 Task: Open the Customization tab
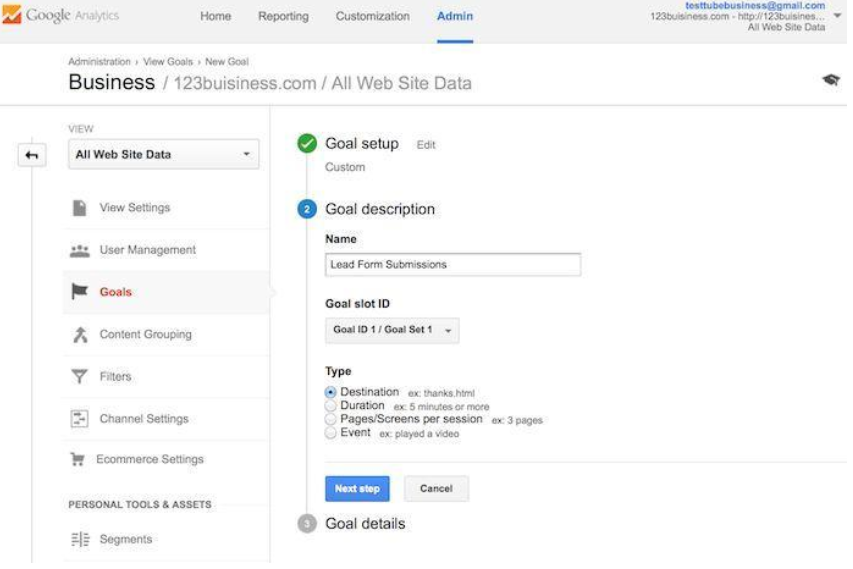coord(372,17)
